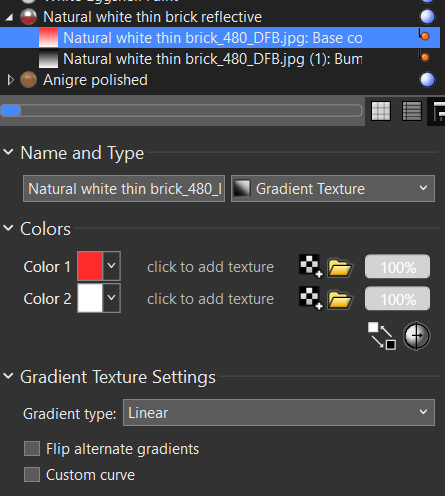Click red gradient thumbnail of Base color
Screen dimensions: 445x496
(x=48, y=38)
